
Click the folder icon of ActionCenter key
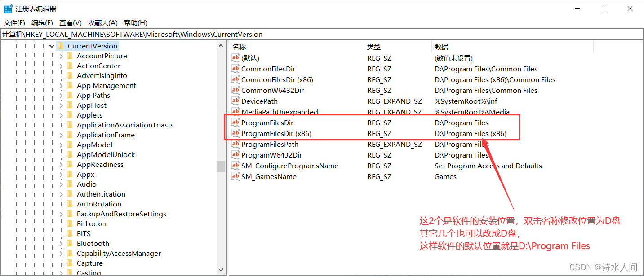click(x=70, y=66)
